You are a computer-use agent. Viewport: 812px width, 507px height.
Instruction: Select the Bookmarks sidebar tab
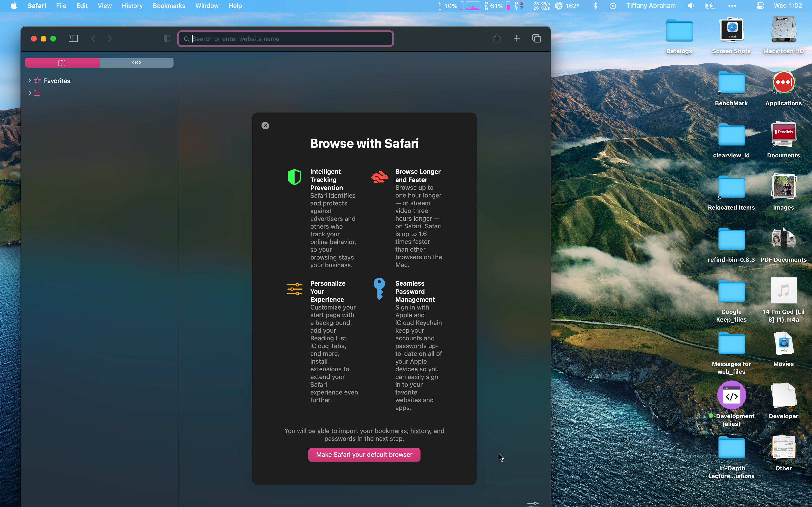point(62,63)
